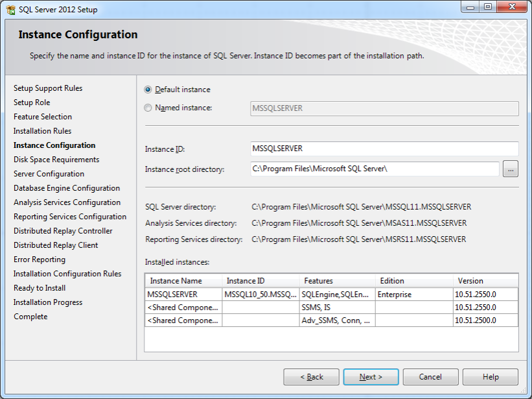Click Disk Space Requirements step
532x399 pixels.
pos(56,160)
